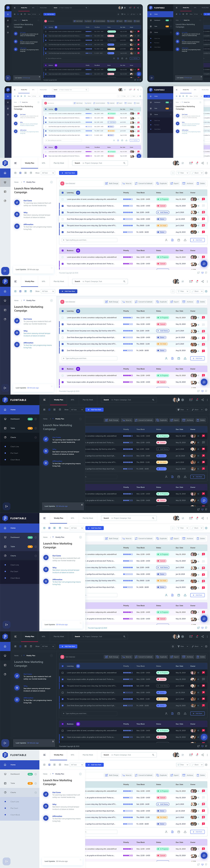Click Out Come icon in light-sidebar mockup
The height and width of the screenshot is (868, 210).
pos(46,794)
